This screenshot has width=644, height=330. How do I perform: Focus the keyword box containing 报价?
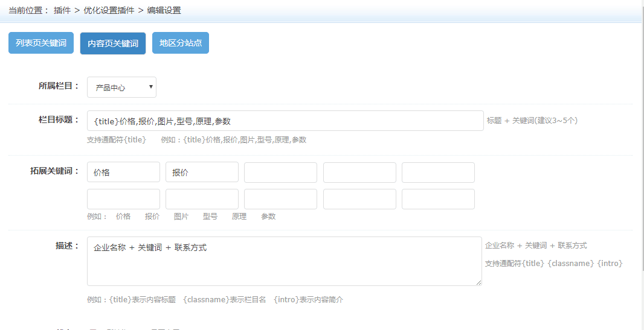point(202,173)
